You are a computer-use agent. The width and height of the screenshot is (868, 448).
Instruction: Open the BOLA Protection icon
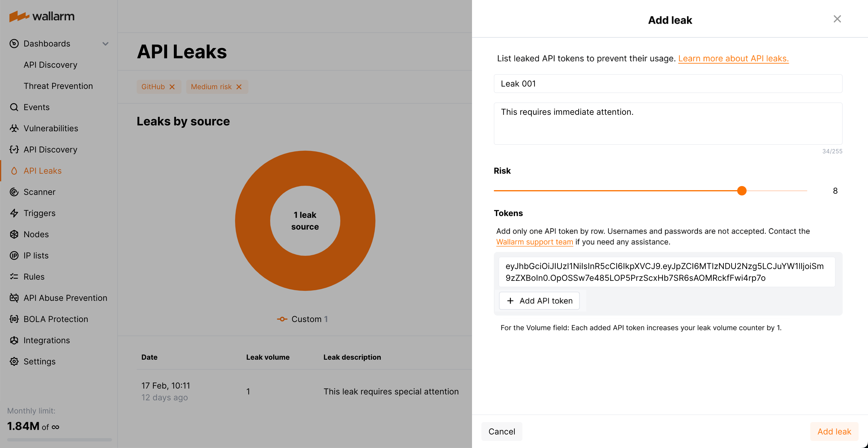click(14, 319)
